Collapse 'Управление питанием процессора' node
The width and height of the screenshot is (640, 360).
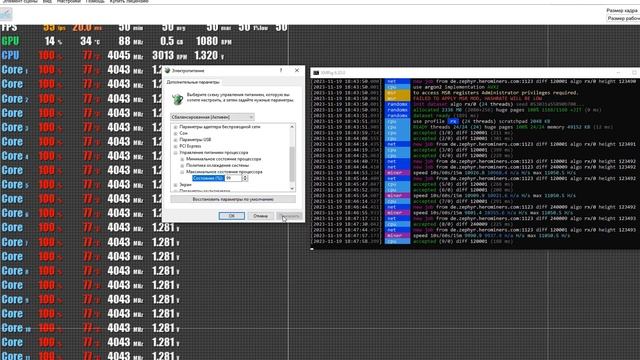coord(176,153)
